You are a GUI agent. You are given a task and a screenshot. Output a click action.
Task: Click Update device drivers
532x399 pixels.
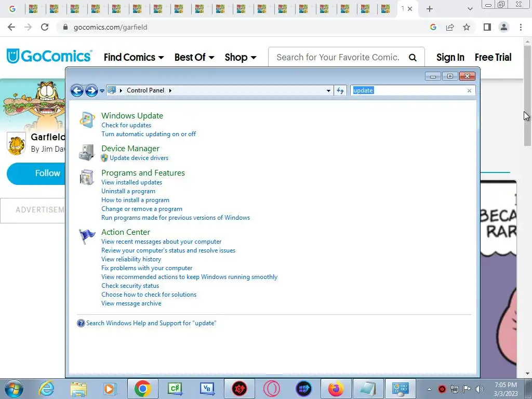(x=139, y=158)
